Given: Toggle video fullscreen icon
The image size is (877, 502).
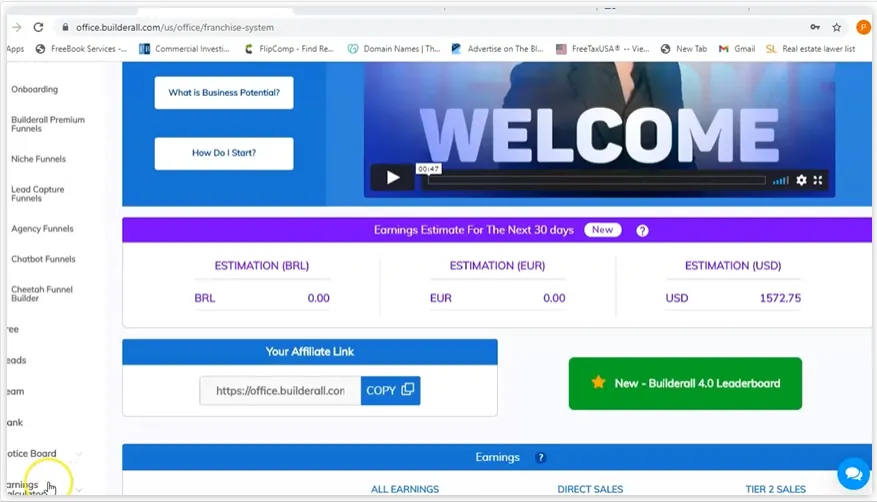Looking at the screenshot, I should pos(818,180).
